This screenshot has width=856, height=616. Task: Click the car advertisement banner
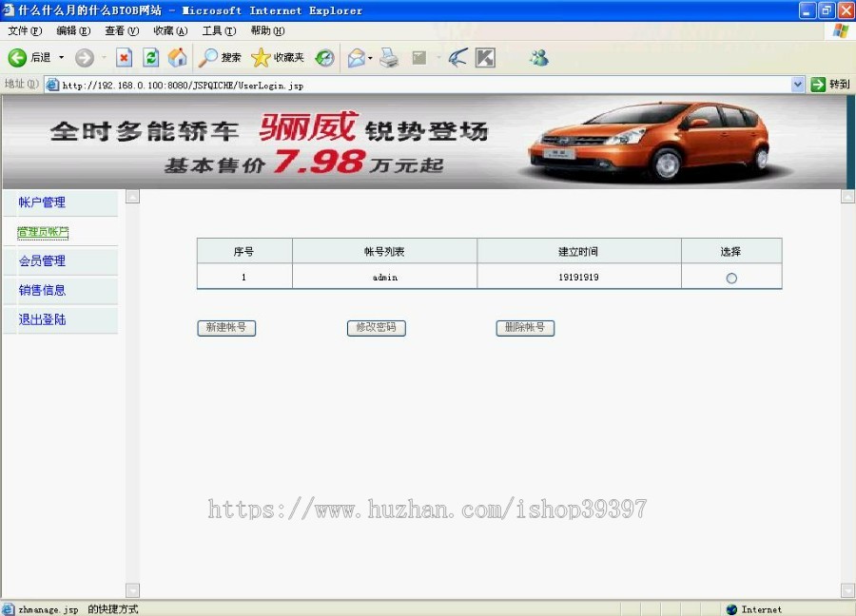(425, 142)
